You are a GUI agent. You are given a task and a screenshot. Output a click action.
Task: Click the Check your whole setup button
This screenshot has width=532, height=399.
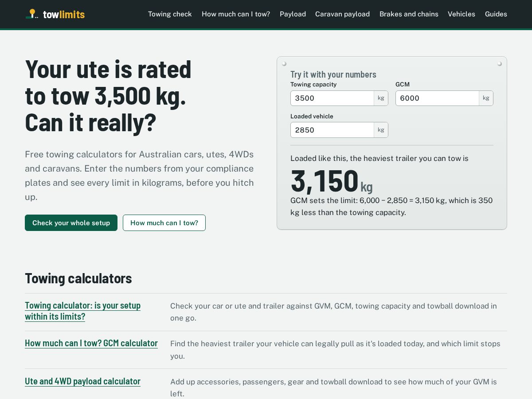(71, 223)
